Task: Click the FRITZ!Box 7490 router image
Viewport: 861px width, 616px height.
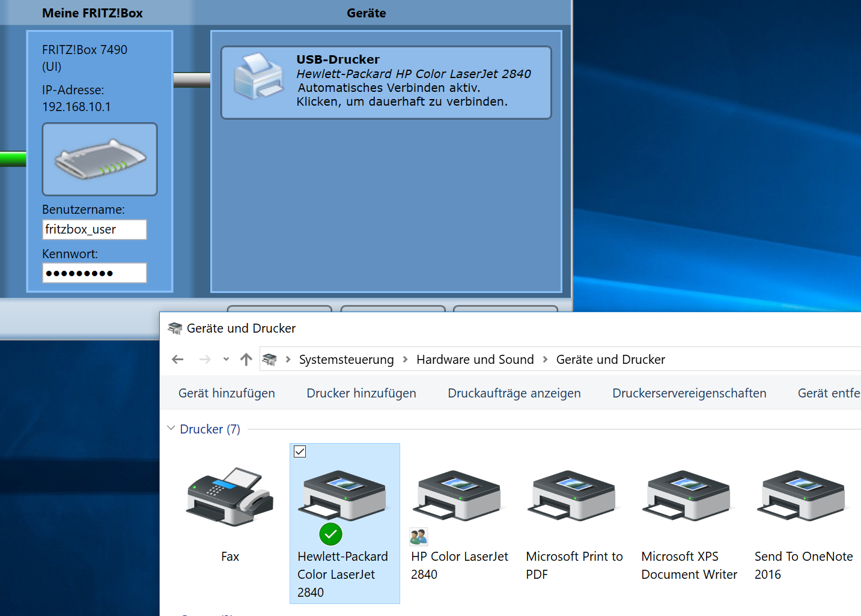Action: [100, 159]
